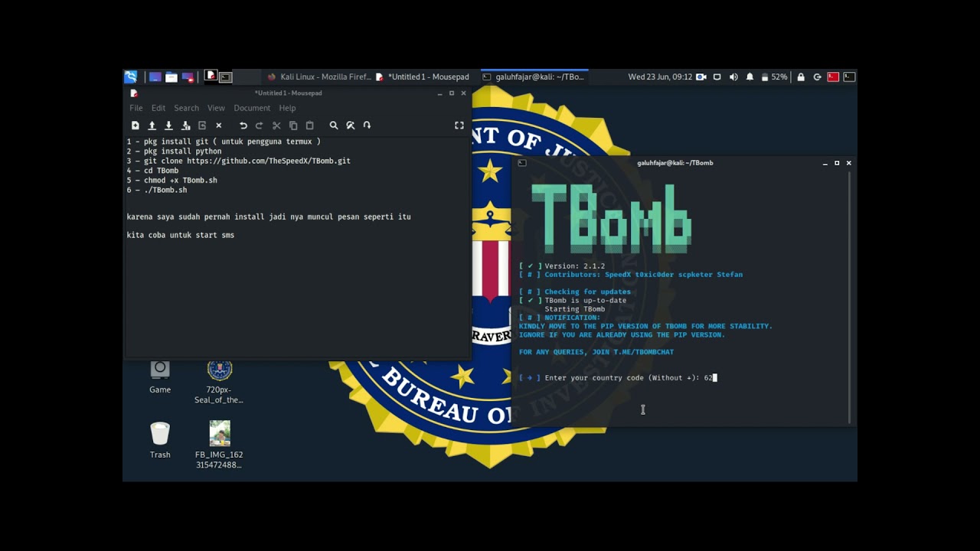This screenshot has width=980, height=551.
Task: Select the Trash desktop icon
Action: coord(160,441)
